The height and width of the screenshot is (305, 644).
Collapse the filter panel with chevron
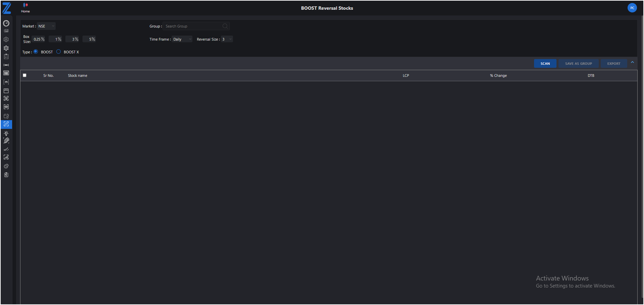(x=632, y=62)
